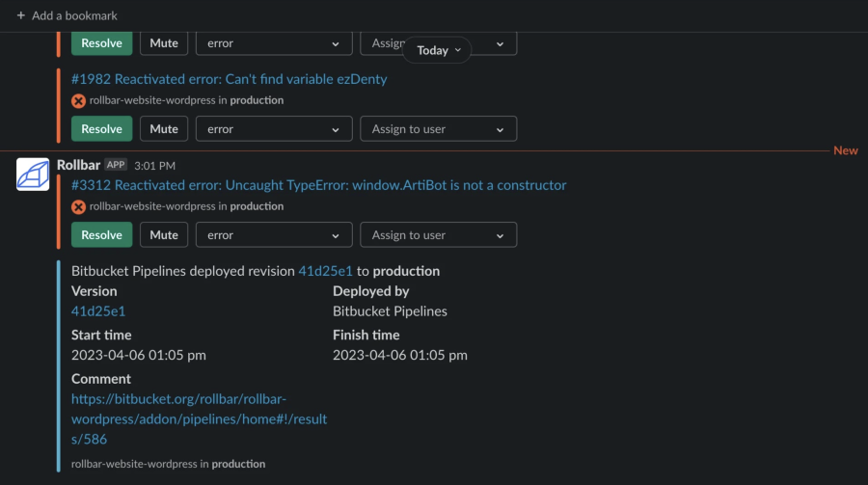Click footer 'rollbar-website-wordpress in production' text
The image size is (868, 485).
tap(168, 464)
